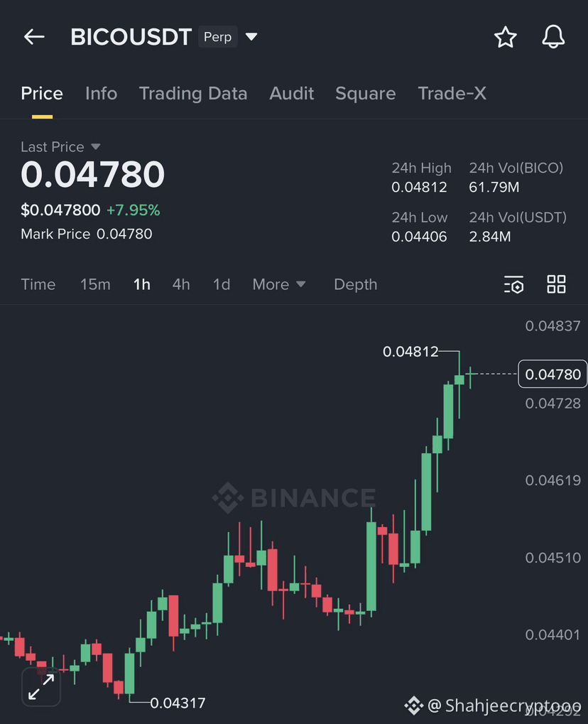Switch chart to 4h timeframe
The image size is (588, 724).
point(181,284)
